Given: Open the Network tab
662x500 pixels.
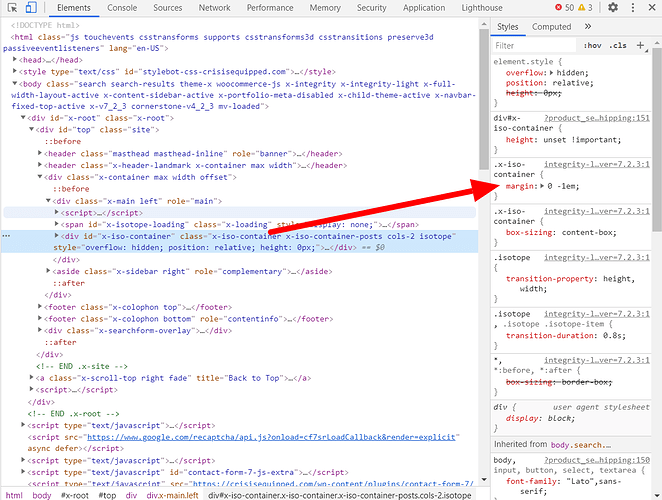Looking at the screenshot, I should [214, 8].
